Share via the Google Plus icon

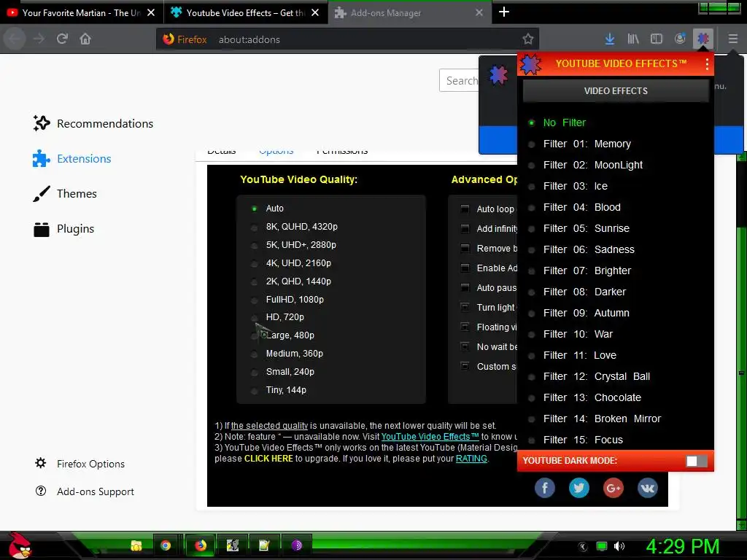[613, 488]
